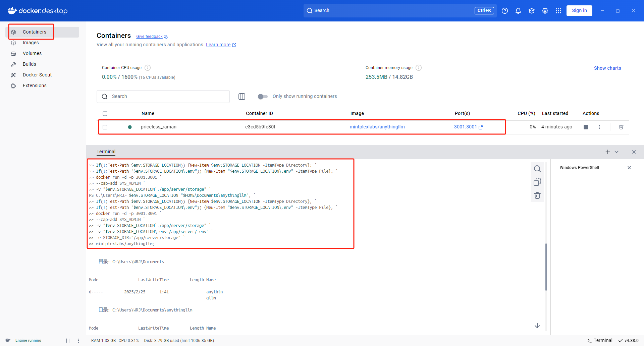This screenshot has width=644, height=346.
Task: Open the engine options kebab in footer
Action: click(x=78, y=340)
